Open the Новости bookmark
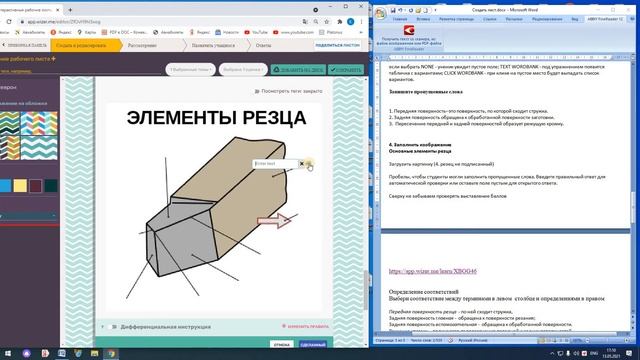The height and width of the screenshot is (360, 640). tap(227, 32)
